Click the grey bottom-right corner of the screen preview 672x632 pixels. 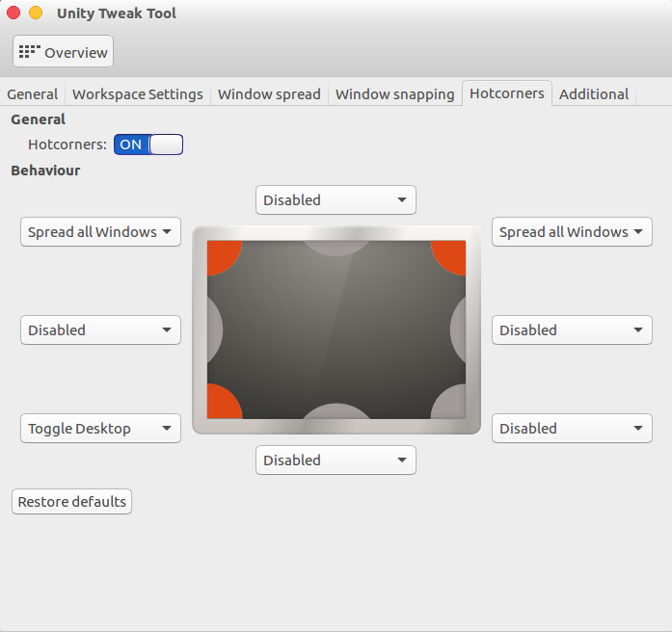452,405
